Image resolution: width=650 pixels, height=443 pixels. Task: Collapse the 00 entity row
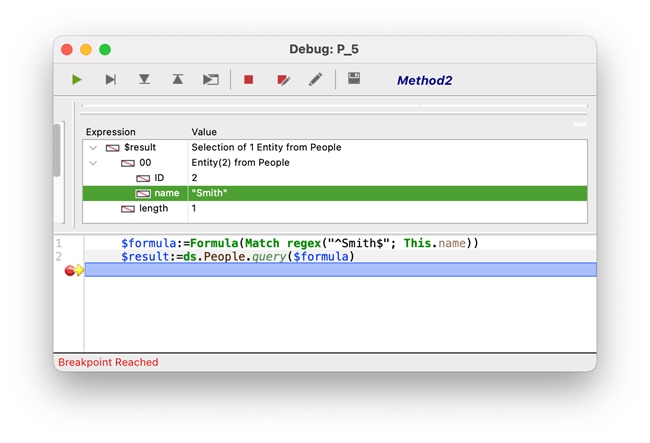93,163
